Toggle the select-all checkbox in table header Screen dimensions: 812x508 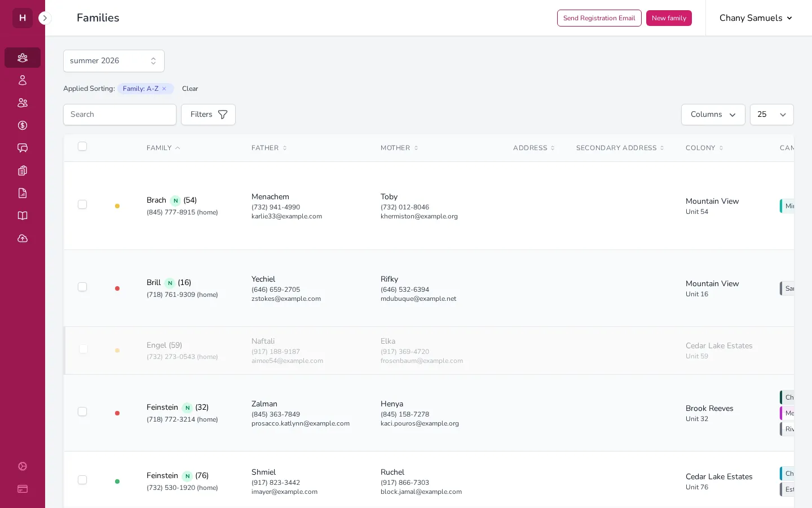tap(82, 147)
